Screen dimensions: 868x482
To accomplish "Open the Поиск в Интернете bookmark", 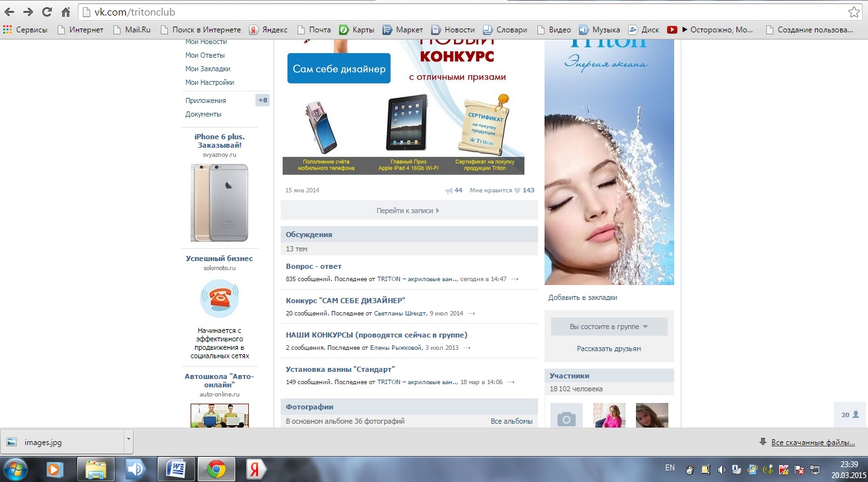I will pos(200,30).
